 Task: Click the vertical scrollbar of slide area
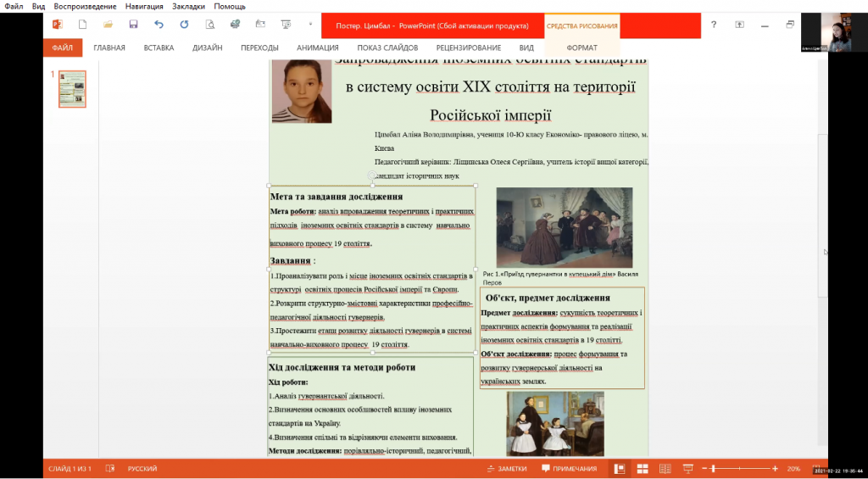822,216
